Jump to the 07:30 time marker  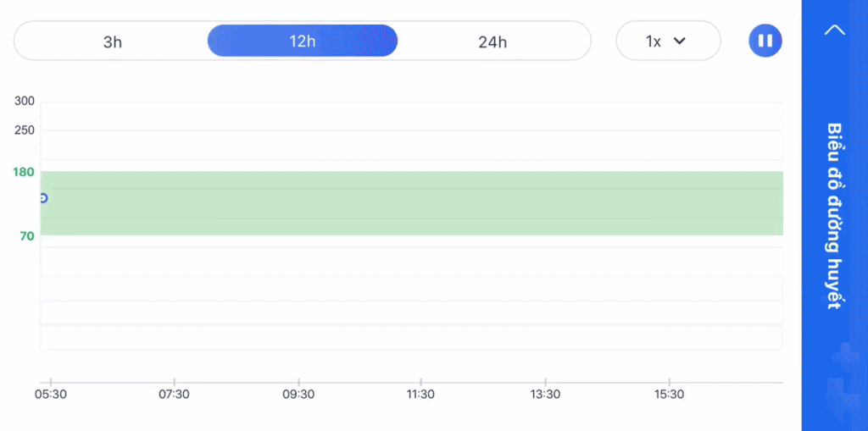(x=174, y=395)
